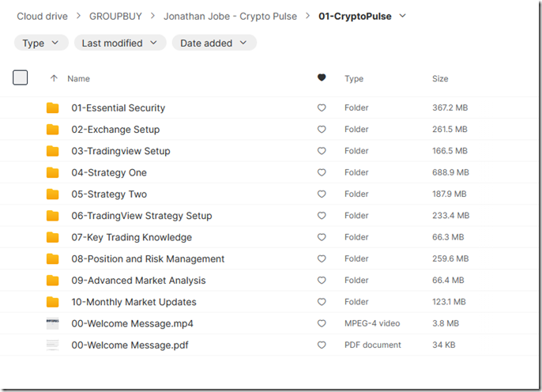Click the 10-Monthly Market Updates folder icon
Viewport: 542px width, 392px height.
(52, 302)
